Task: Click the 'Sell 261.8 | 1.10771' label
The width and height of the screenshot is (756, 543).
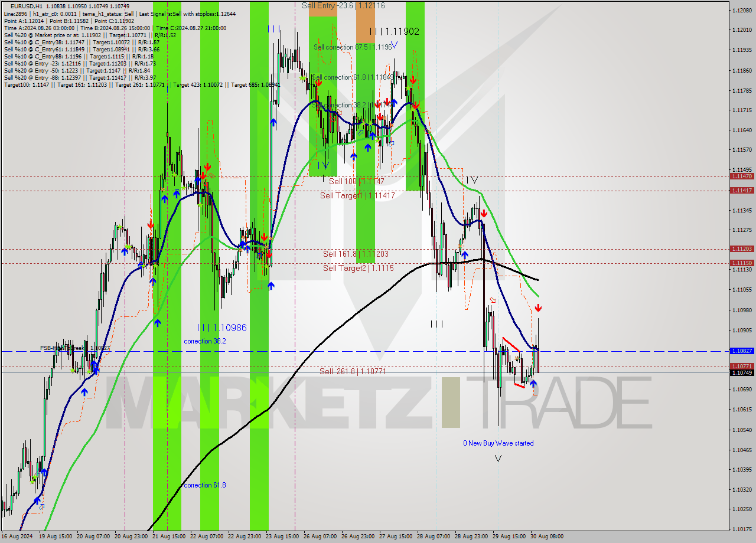Action: coord(353,371)
